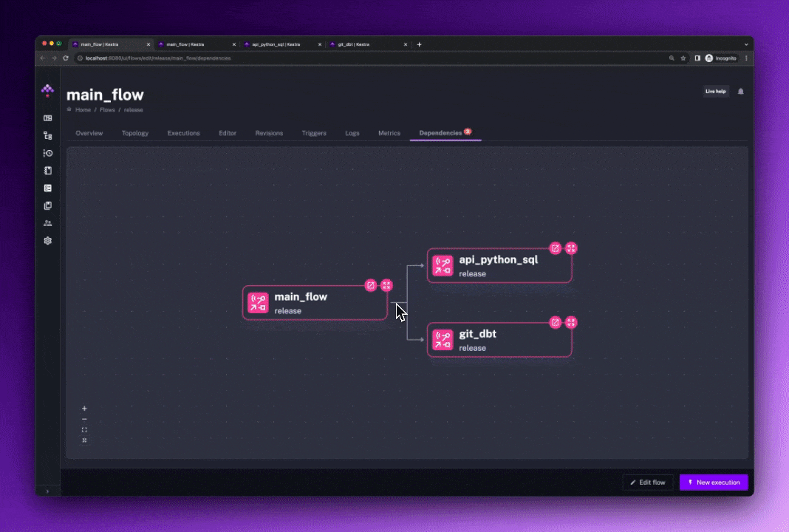The height and width of the screenshot is (532, 789).
Task: Click the New execution button
Action: click(713, 482)
